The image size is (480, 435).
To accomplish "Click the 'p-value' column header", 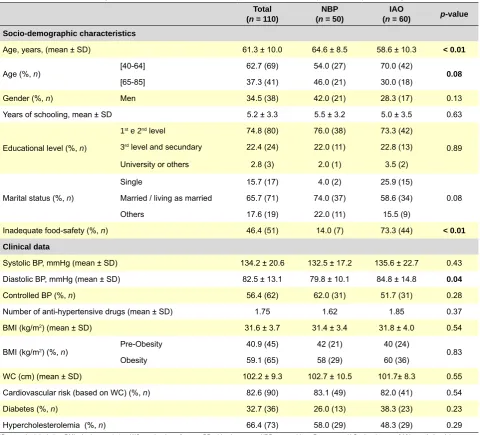I will point(454,14).
